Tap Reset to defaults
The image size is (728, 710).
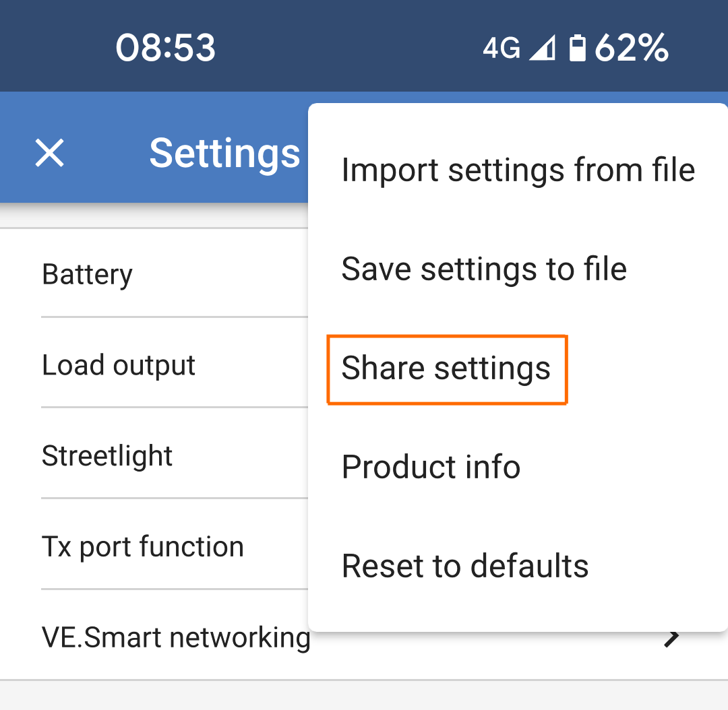coord(464,566)
